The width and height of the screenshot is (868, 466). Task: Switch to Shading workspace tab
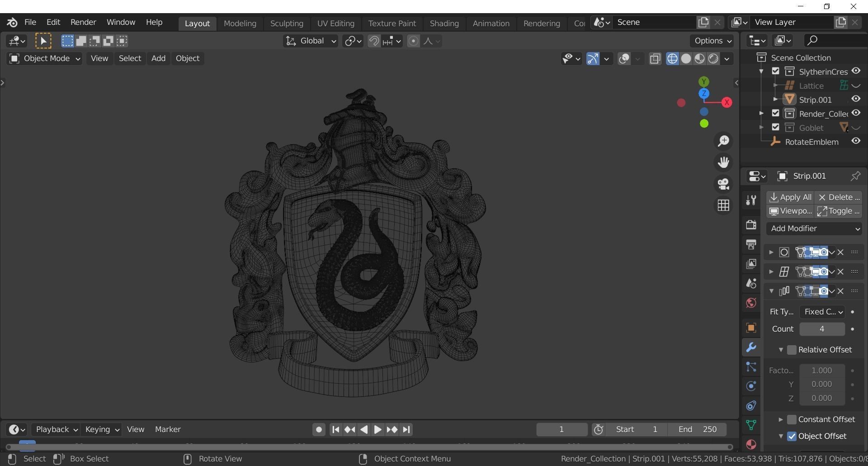click(444, 24)
